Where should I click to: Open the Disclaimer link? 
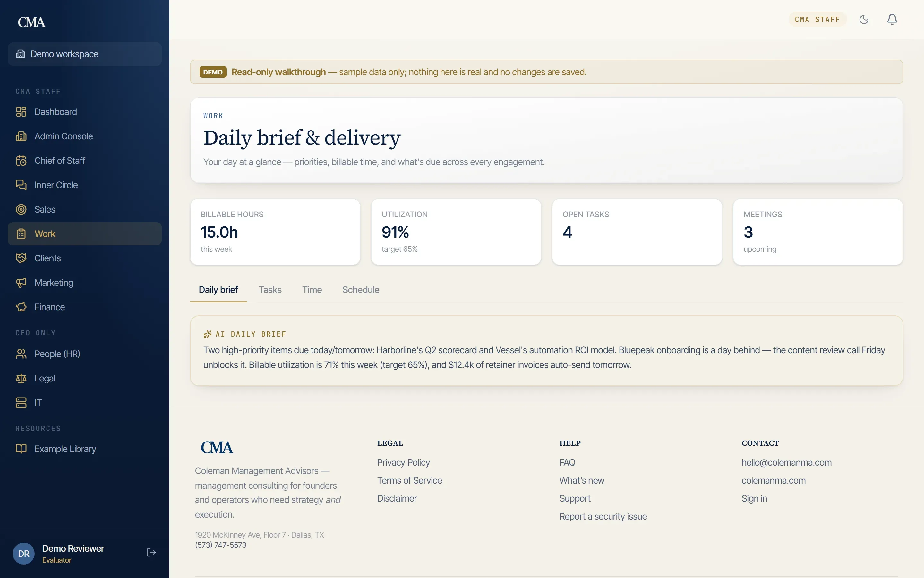397,498
